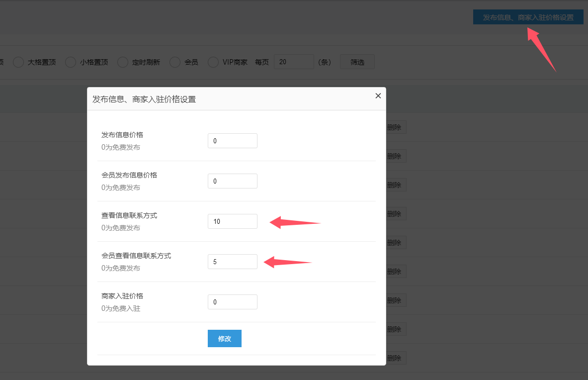Click the 每页 items-per-page field
The height and width of the screenshot is (380, 588).
[293, 62]
